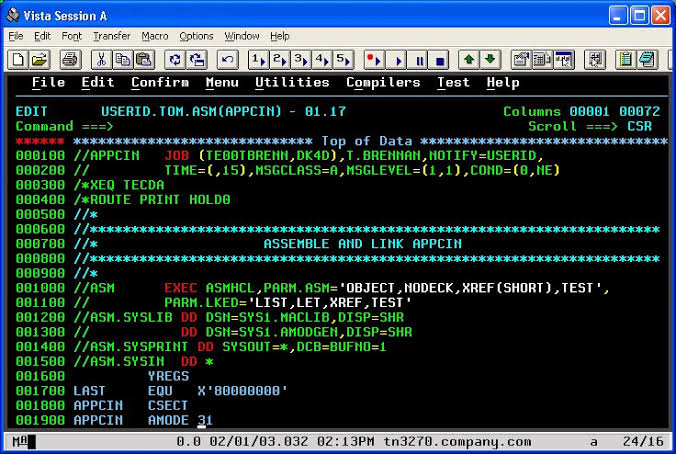676x454 pixels.
Task: Click the hotspots window pointer icon
Action: pyautogui.click(x=564, y=59)
